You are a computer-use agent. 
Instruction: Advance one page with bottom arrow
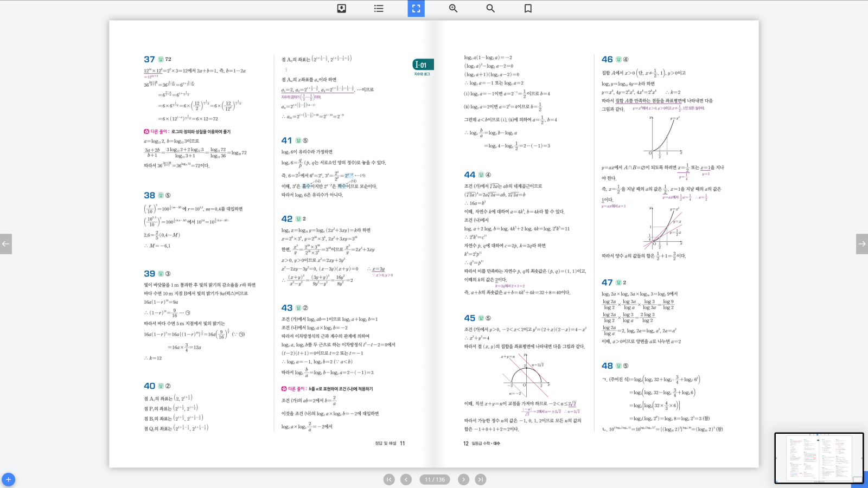(463, 479)
